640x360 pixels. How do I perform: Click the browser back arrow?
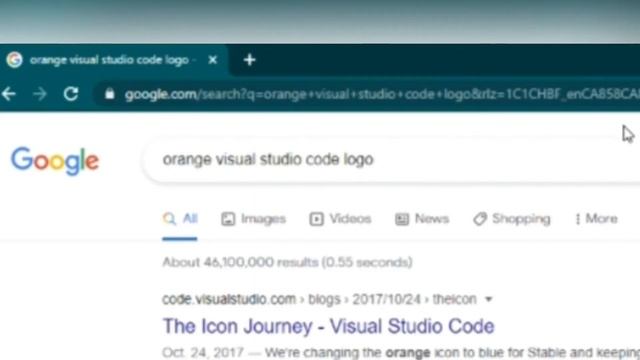[9, 94]
